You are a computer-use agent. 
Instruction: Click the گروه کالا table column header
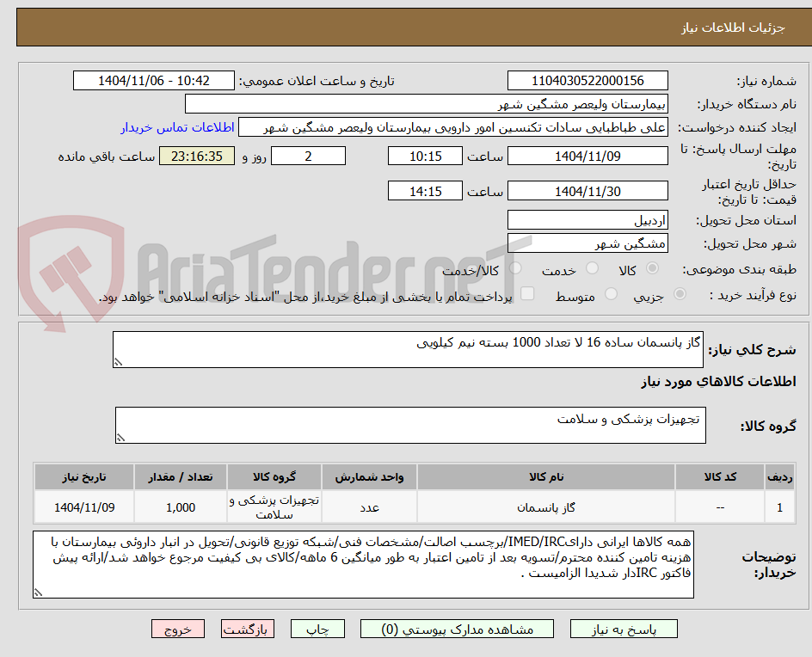(x=274, y=476)
